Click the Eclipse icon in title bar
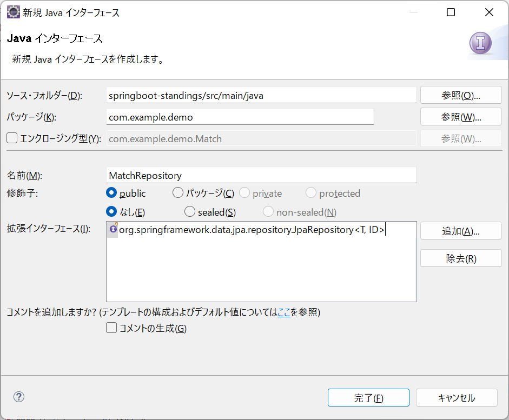 [x=13, y=12]
